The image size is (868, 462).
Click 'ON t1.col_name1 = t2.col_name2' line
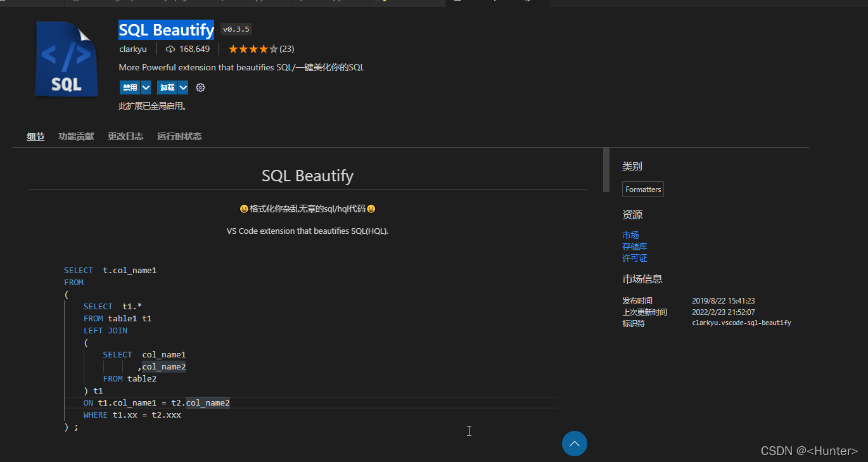(x=156, y=402)
